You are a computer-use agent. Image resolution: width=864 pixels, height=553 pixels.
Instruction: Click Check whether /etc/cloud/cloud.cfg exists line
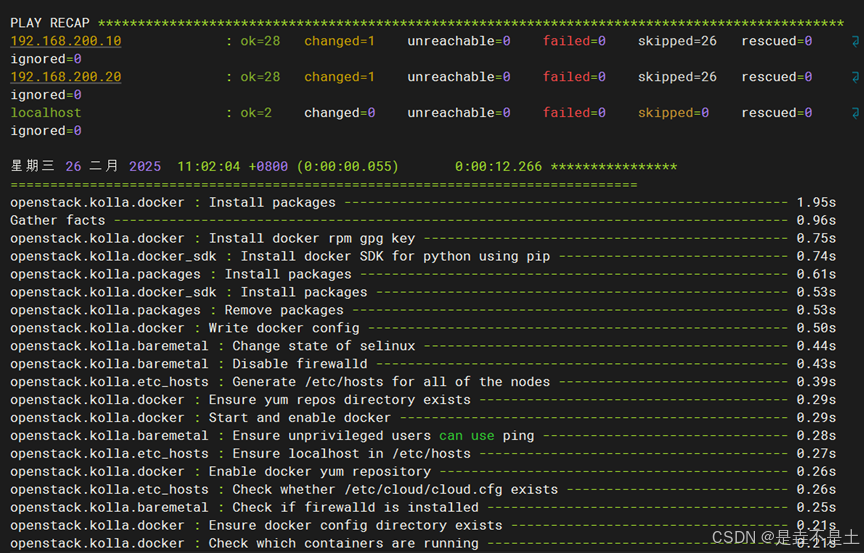point(423,489)
